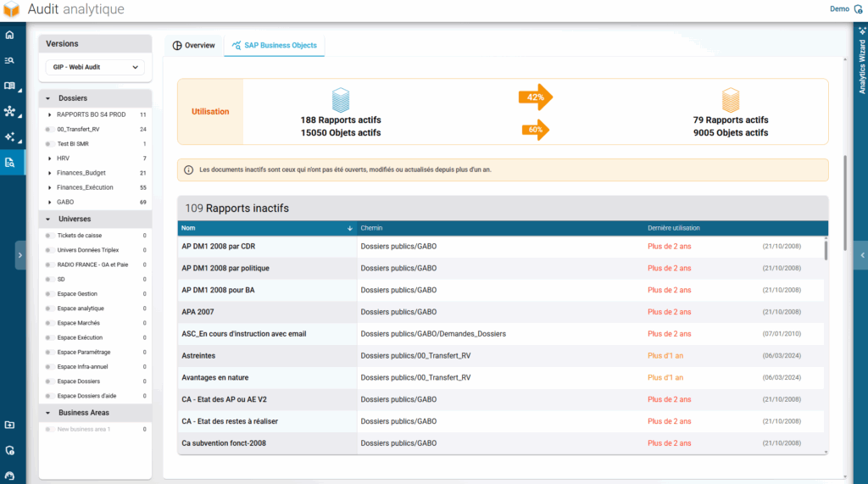Click the Dossiers publics/GABO/Demandes_Dossiers path
868x484 pixels.
coord(433,334)
